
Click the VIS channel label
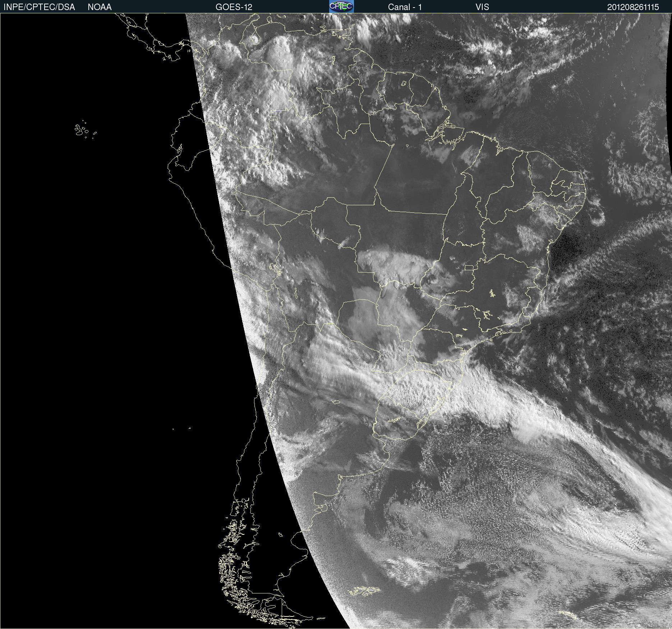tap(482, 7)
